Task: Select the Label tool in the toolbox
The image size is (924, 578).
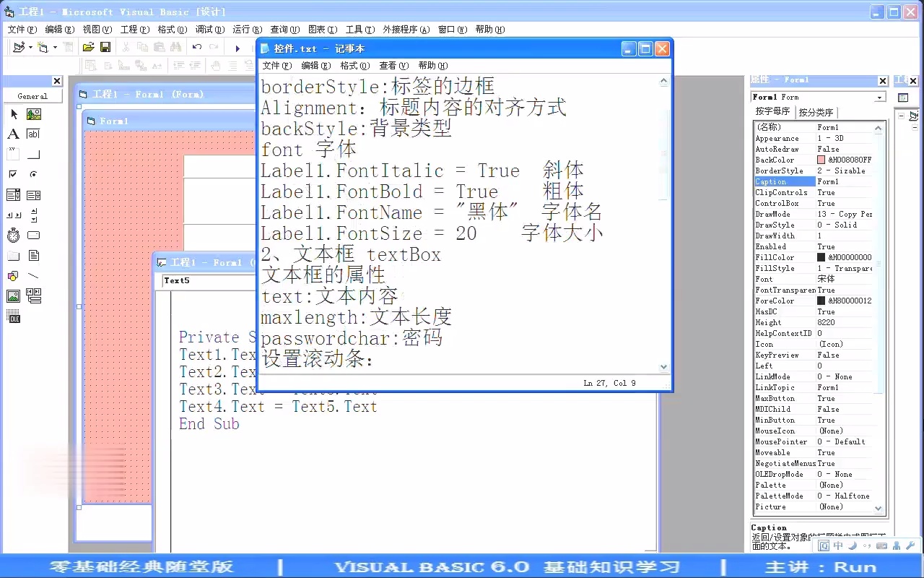Action: tap(14, 134)
